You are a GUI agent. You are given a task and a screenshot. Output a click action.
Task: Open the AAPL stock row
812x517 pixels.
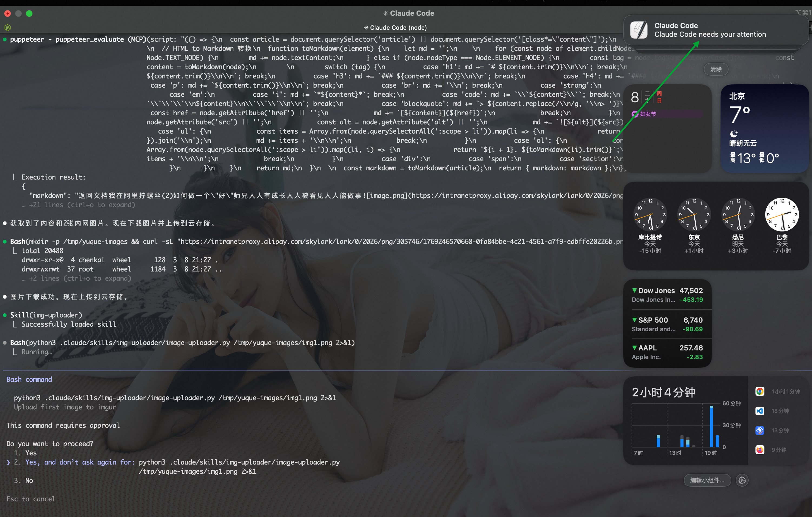(x=667, y=352)
